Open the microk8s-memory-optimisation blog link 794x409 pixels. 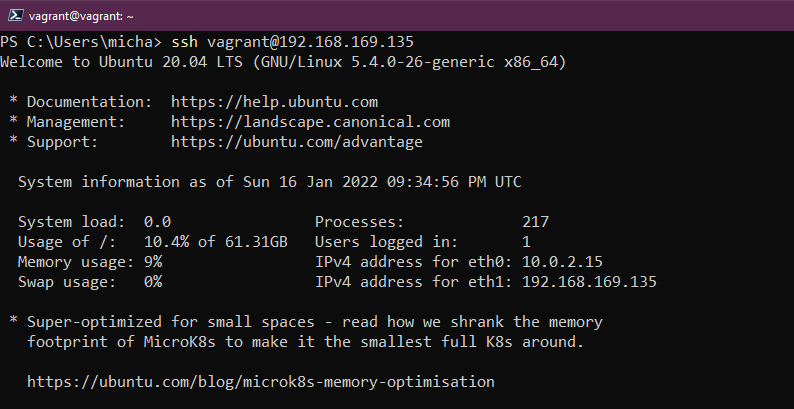click(260, 381)
